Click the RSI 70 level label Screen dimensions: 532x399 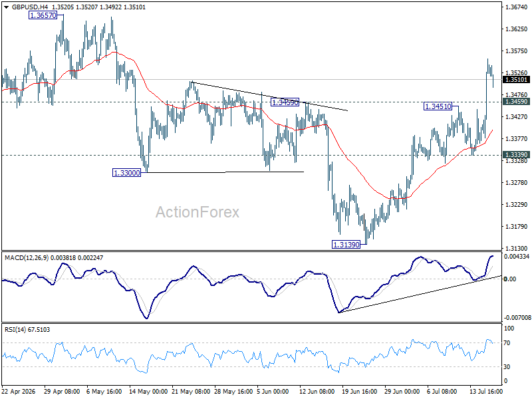coord(507,343)
